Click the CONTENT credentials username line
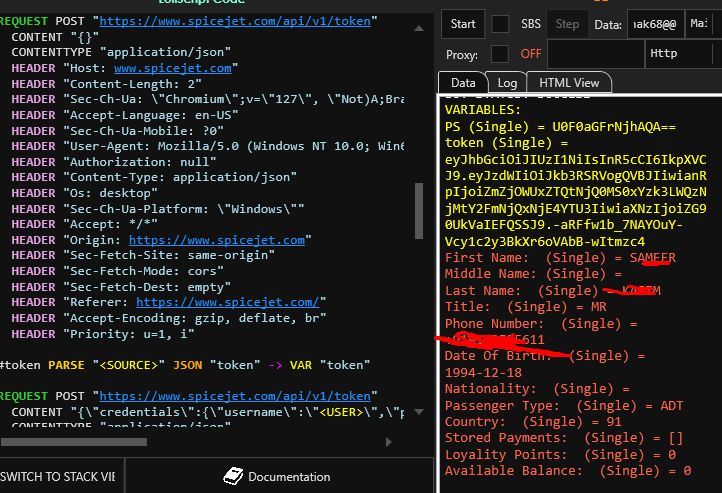This screenshot has width=722, height=493. [x=208, y=412]
